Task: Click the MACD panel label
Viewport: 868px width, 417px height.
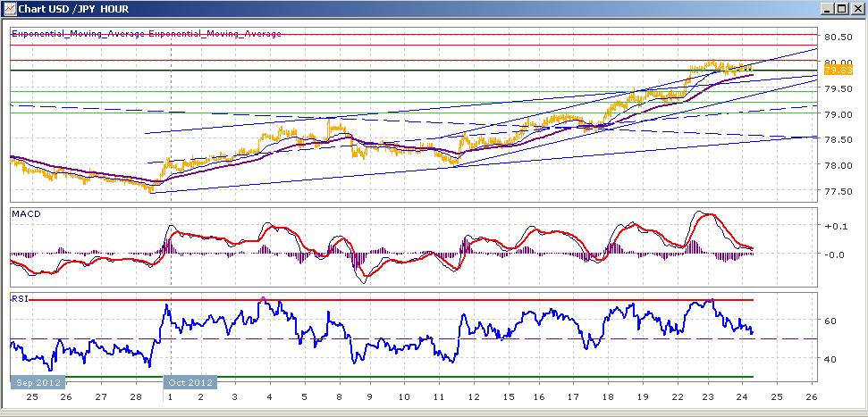Action: coord(26,214)
